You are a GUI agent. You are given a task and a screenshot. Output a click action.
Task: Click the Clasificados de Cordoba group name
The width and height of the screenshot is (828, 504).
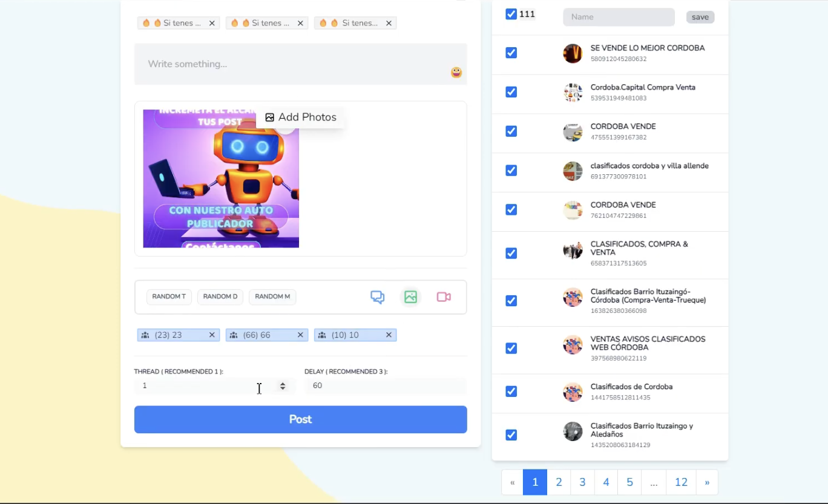[x=631, y=387]
